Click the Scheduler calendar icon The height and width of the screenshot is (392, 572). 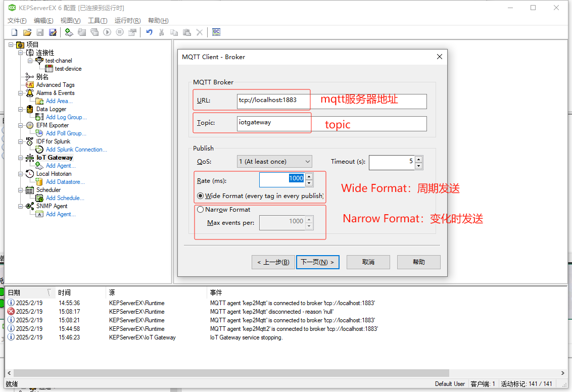(x=30, y=190)
